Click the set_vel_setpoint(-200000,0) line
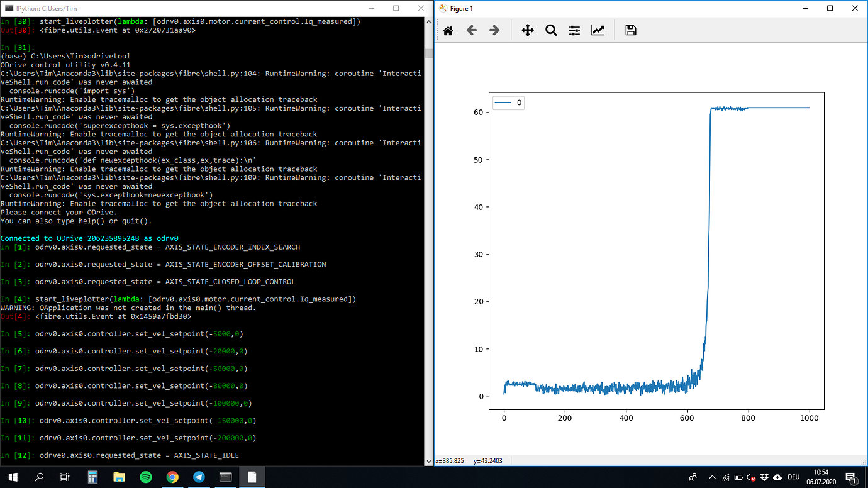The image size is (868, 488). [x=128, y=438]
